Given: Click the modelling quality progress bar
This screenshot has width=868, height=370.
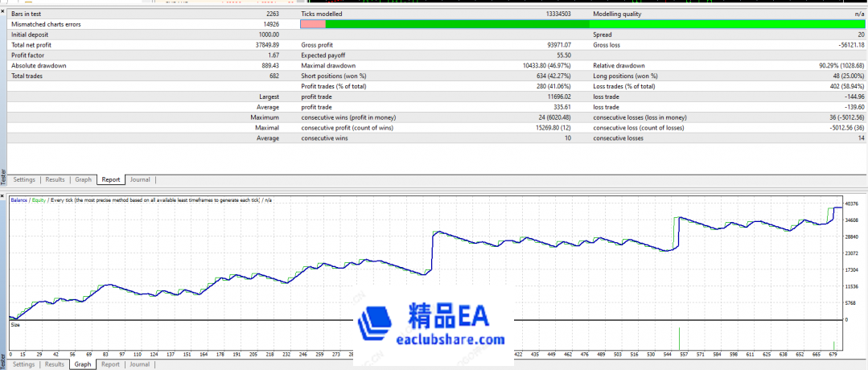Looking at the screenshot, I should point(583,24).
